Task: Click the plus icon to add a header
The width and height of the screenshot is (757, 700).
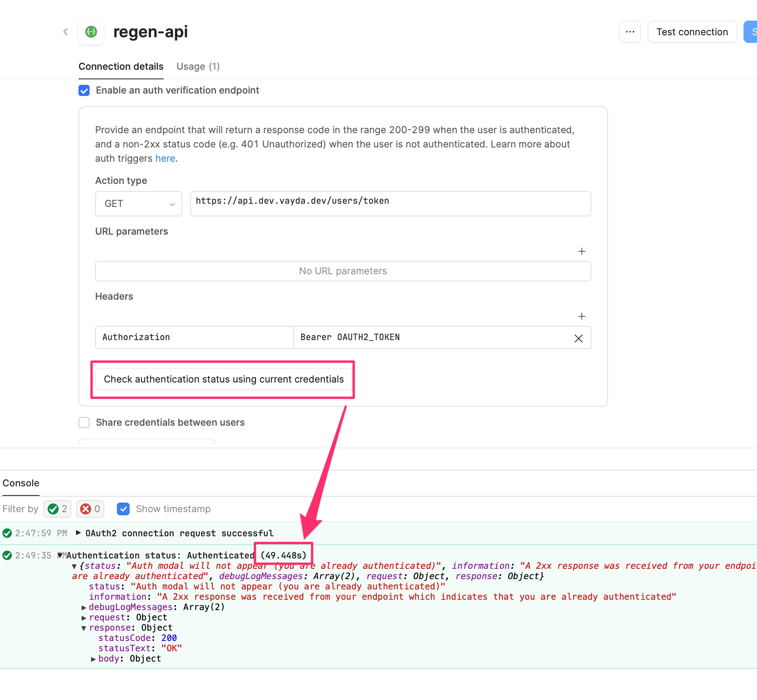Action: click(581, 316)
